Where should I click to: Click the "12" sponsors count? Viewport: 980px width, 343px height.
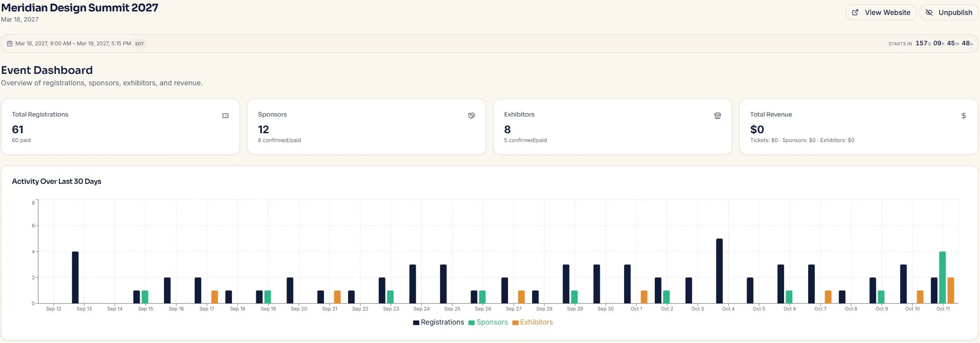[x=263, y=129]
